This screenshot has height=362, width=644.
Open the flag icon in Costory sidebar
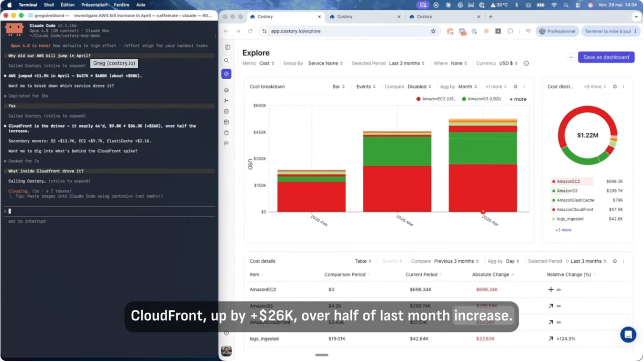[227, 143]
